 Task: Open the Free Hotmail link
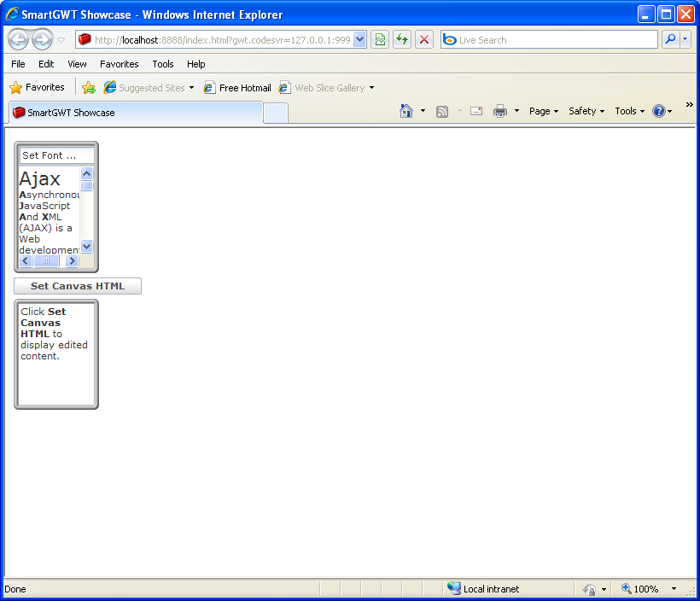[x=237, y=88]
